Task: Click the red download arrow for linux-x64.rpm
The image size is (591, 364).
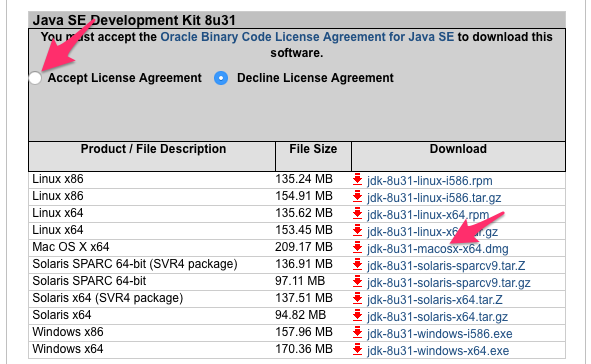Action: pyautogui.click(x=357, y=214)
